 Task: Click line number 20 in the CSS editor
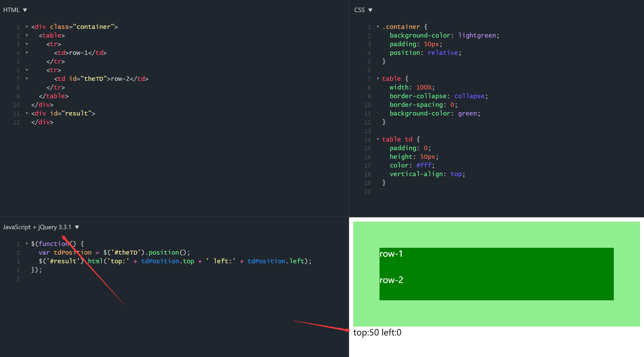click(x=367, y=192)
